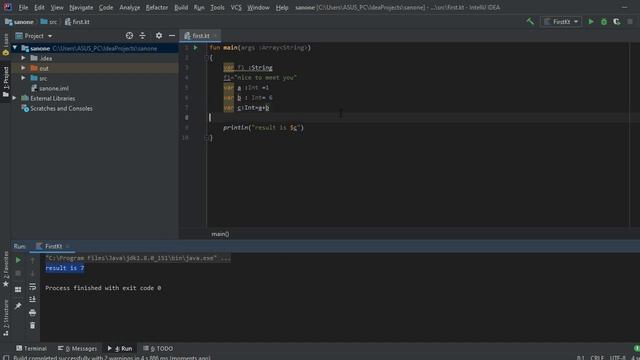Toggle Soft-Wrap in Run console
640x360 pixels.
click(x=33, y=287)
